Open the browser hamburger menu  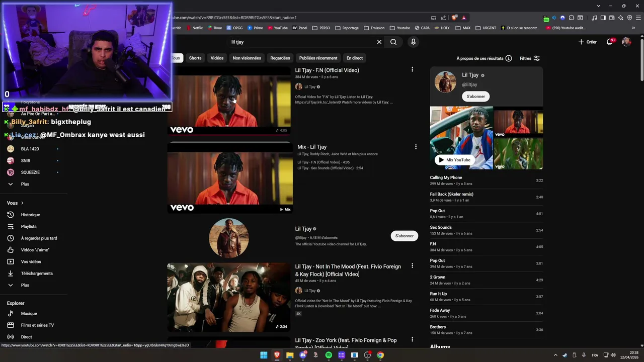pos(638,18)
